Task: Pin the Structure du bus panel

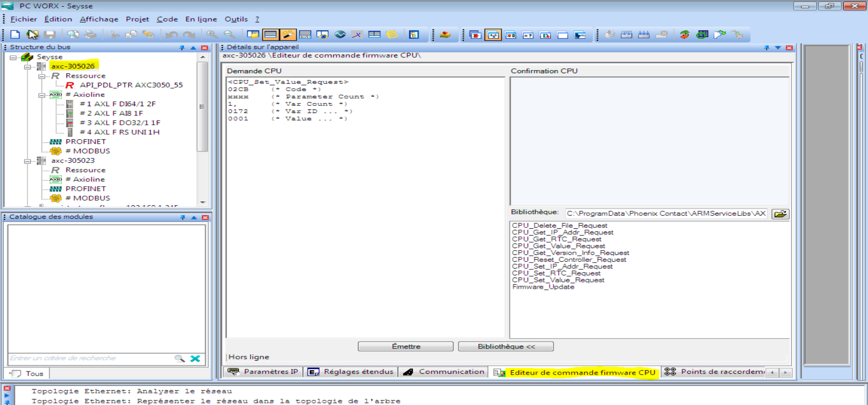Action: pos(182,47)
